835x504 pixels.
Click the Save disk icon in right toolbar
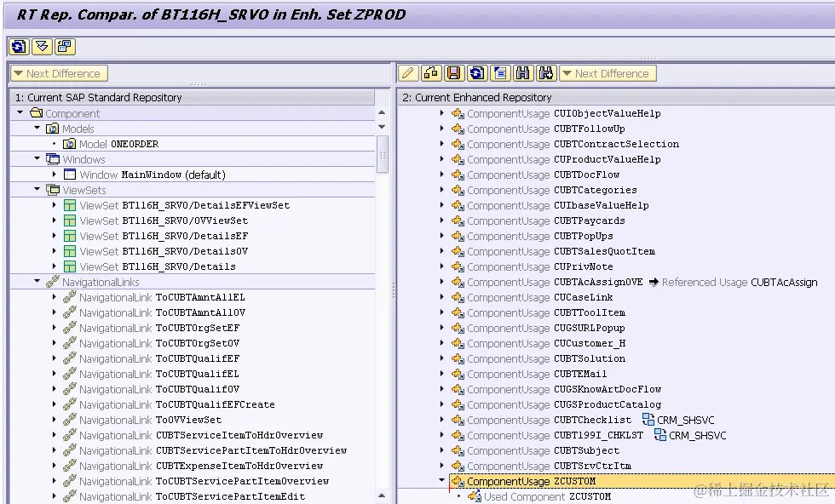coord(453,73)
